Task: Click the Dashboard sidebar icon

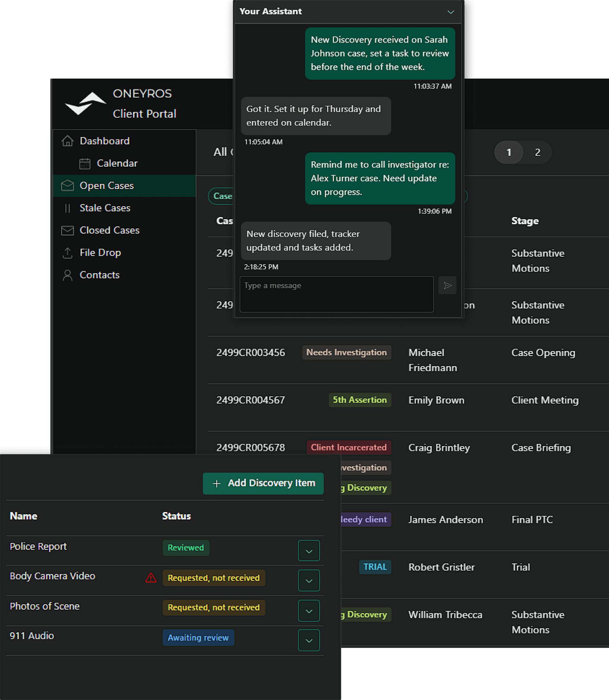Action: 68,140
